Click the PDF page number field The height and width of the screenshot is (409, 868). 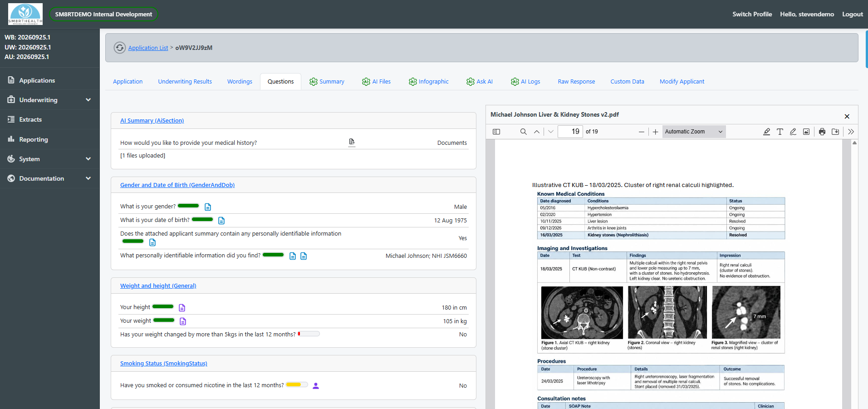click(570, 132)
